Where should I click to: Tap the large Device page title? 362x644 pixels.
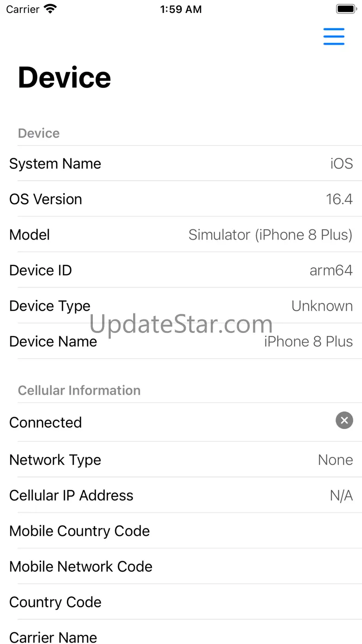coord(65,77)
